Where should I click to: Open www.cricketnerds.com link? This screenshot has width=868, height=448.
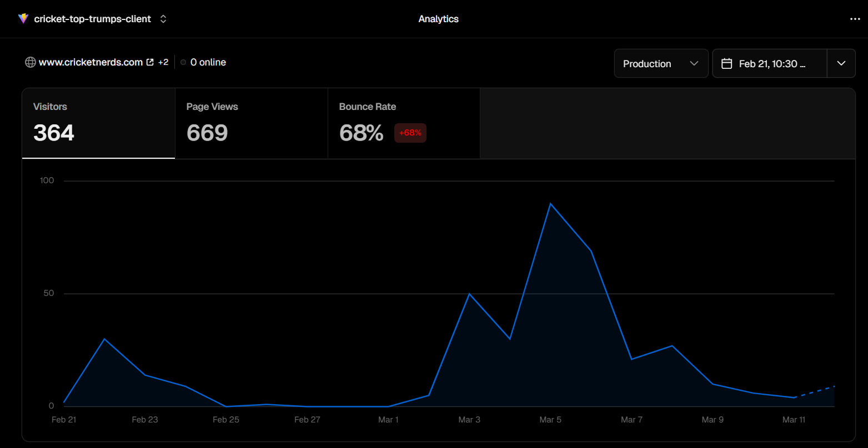point(91,62)
